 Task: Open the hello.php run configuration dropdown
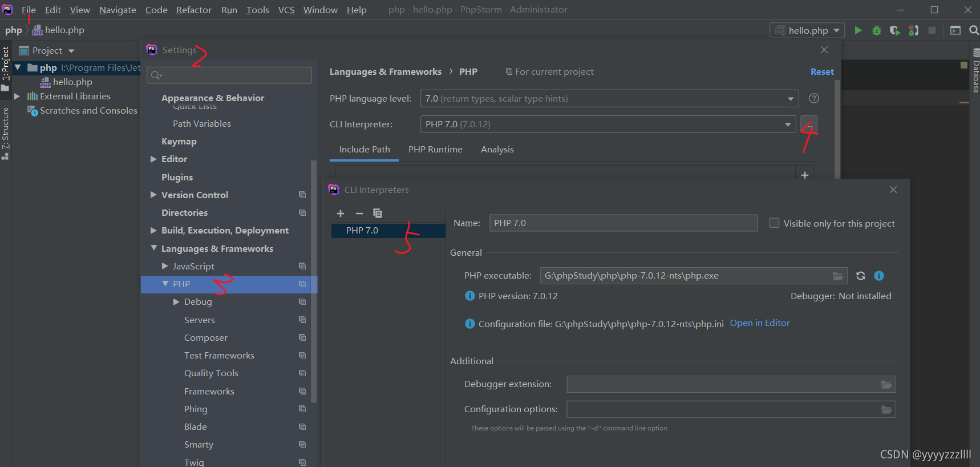tap(807, 30)
